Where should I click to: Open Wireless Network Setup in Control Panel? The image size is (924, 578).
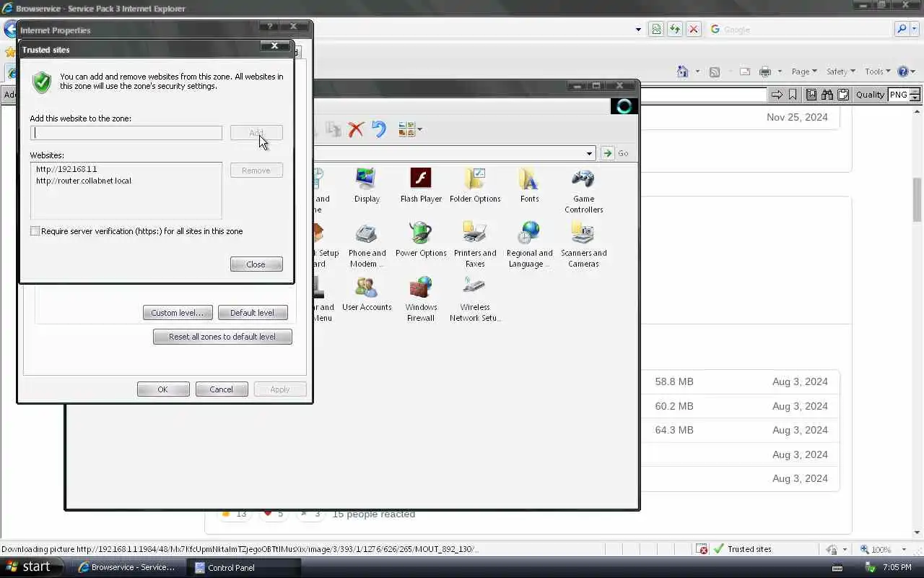tap(475, 299)
